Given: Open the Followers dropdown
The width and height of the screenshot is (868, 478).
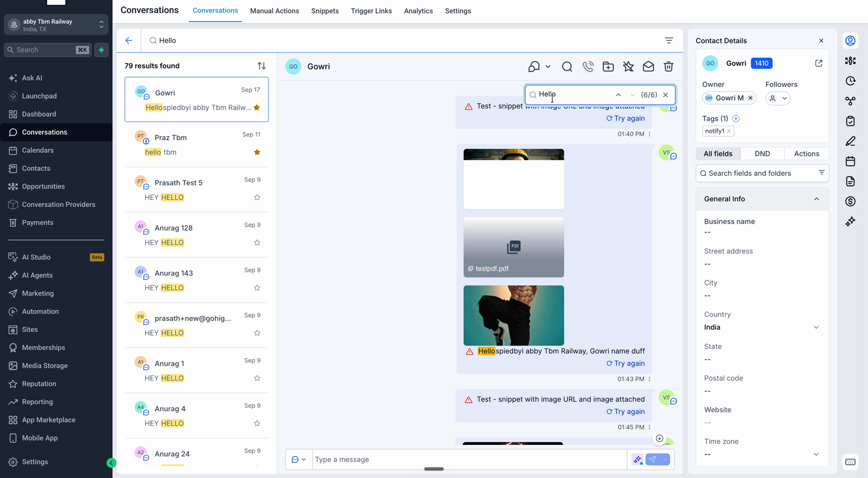Looking at the screenshot, I should click(x=778, y=98).
